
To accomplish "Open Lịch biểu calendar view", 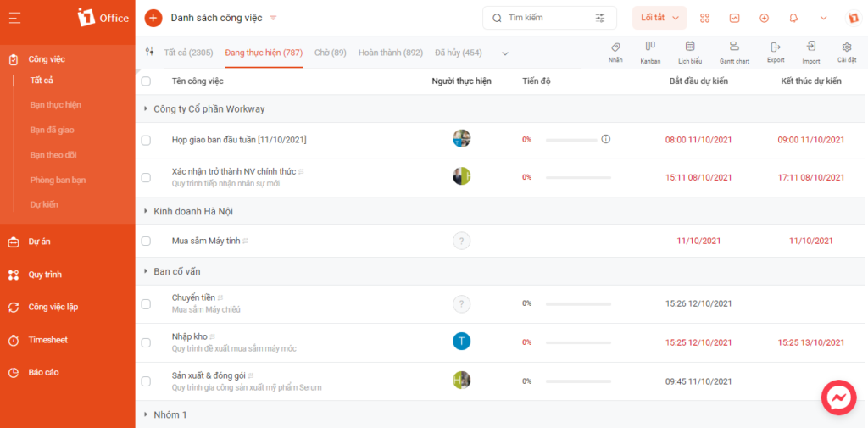I will (690, 53).
